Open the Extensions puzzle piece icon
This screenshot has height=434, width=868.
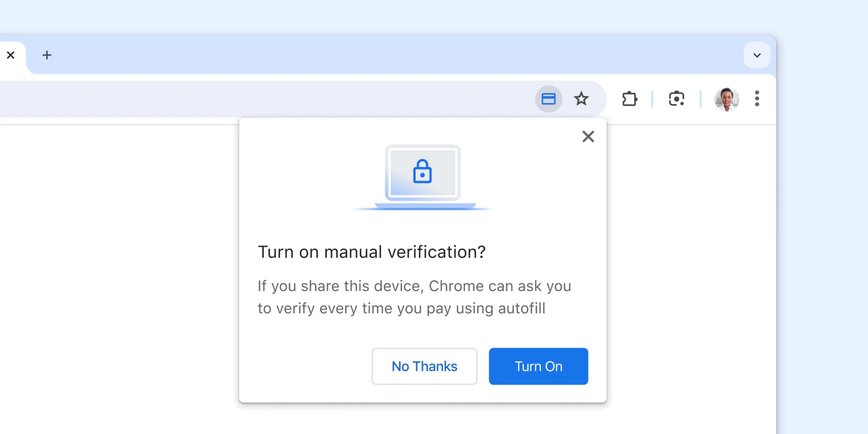[x=629, y=99]
